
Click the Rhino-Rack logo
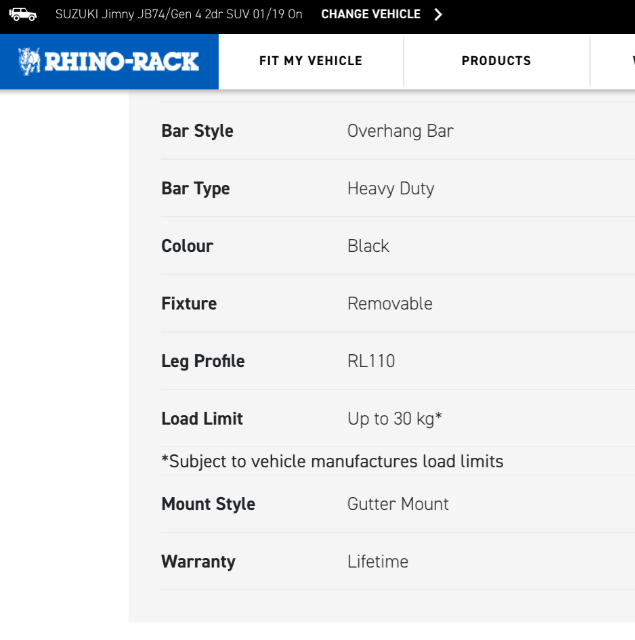[109, 62]
